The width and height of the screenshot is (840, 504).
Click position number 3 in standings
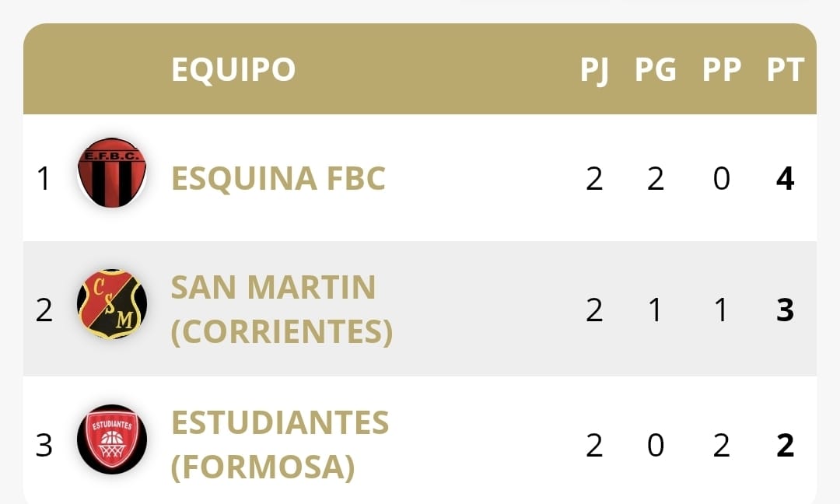44,446
